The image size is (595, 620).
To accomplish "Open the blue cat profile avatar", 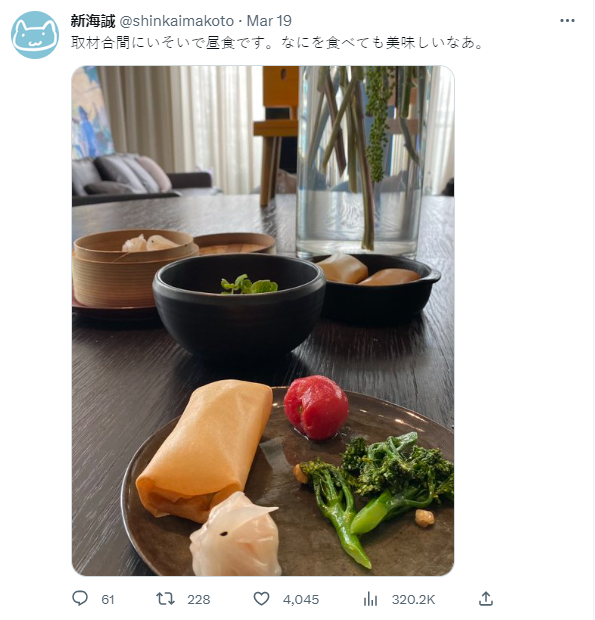I will point(35,35).
